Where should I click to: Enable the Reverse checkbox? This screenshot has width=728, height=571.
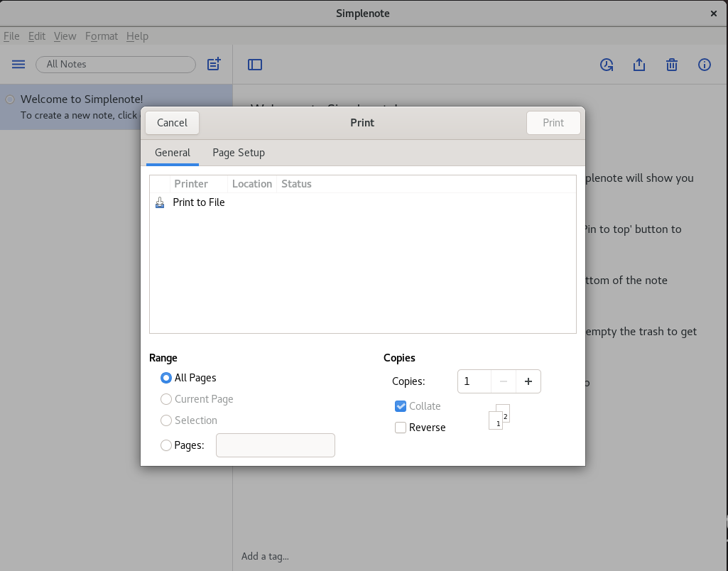pyautogui.click(x=401, y=428)
